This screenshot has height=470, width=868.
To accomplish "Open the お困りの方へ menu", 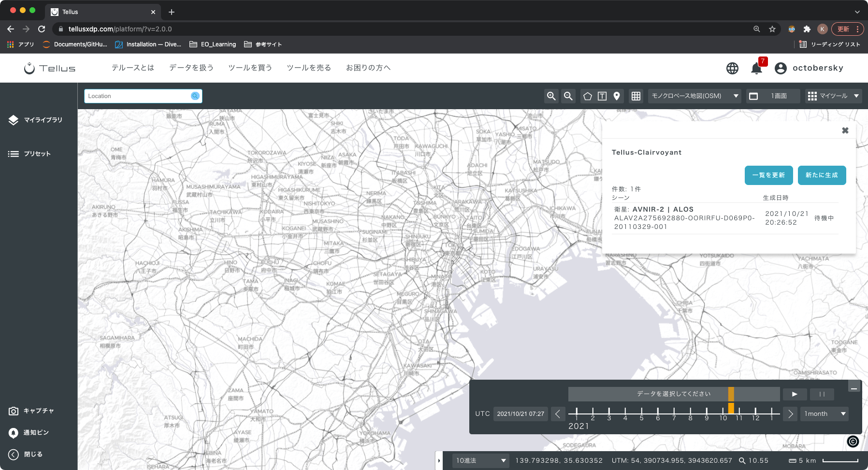I will [368, 68].
